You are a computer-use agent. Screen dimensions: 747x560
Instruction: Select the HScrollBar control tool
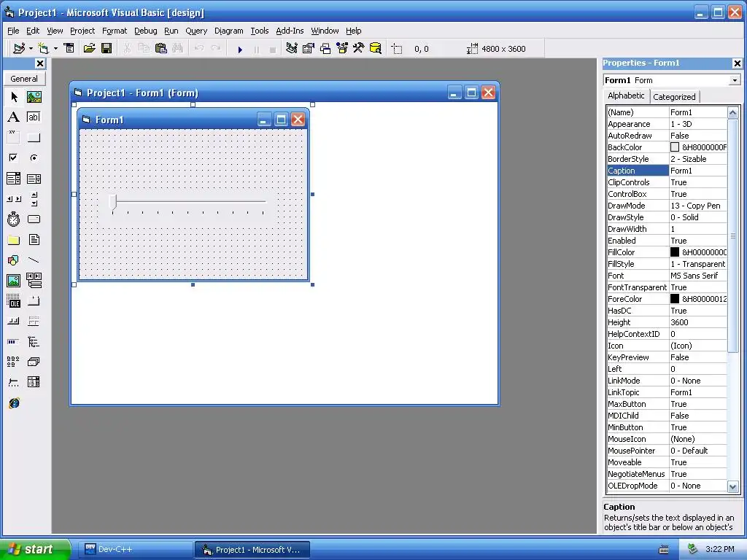tap(14, 199)
